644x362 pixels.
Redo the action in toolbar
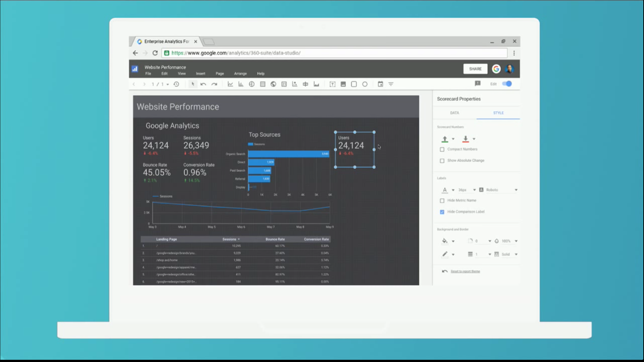click(214, 84)
